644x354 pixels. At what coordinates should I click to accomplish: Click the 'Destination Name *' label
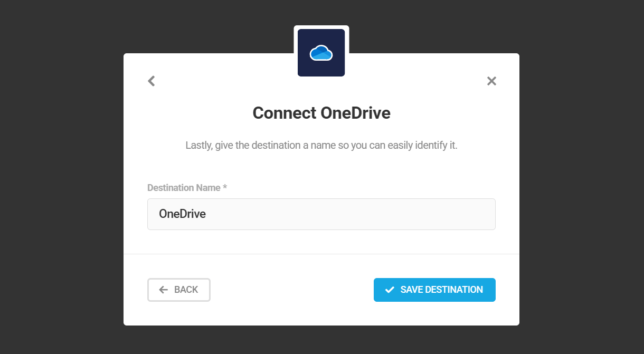click(x=187, y=187)
